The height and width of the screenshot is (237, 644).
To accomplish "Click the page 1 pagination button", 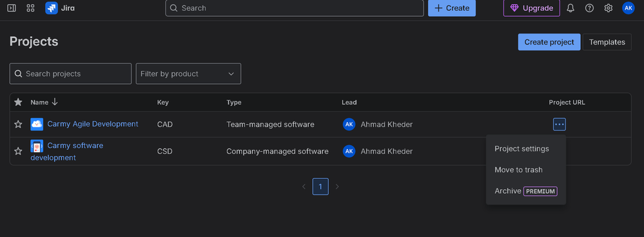I will tap(320, 187).
